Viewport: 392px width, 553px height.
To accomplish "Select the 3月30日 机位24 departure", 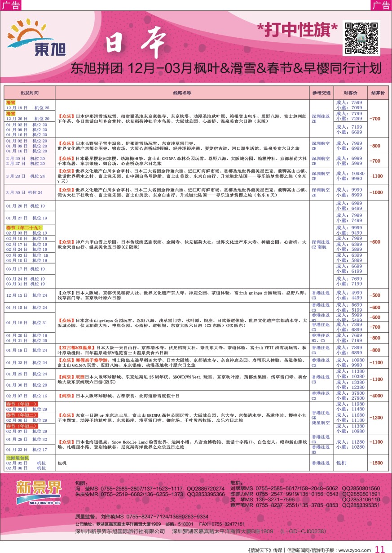I will coord(24,192).
